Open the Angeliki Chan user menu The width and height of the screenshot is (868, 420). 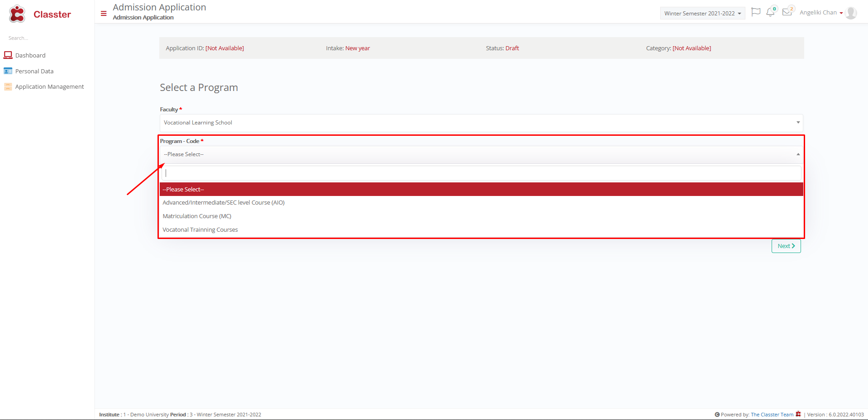click(x=821, y=13)
